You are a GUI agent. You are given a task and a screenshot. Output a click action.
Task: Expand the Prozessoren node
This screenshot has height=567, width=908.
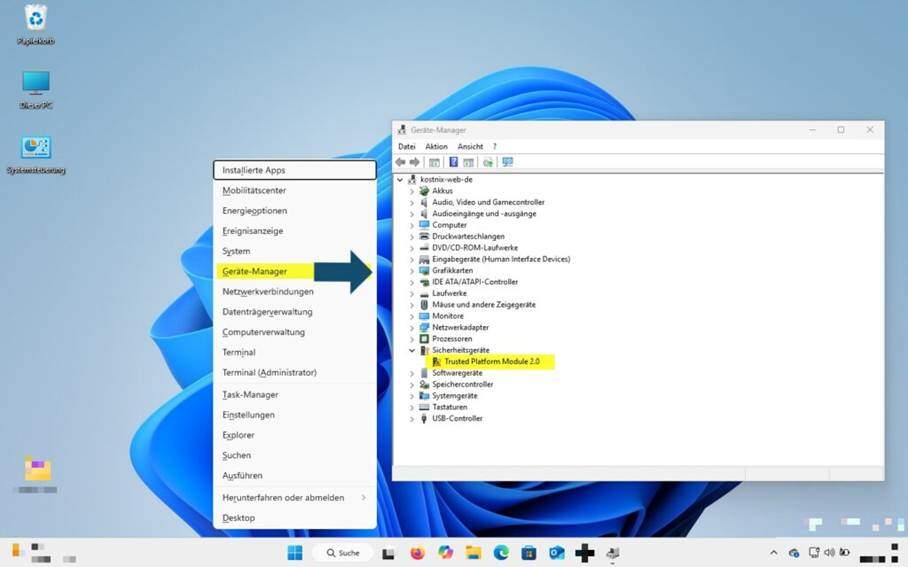(x=412, y=339)
